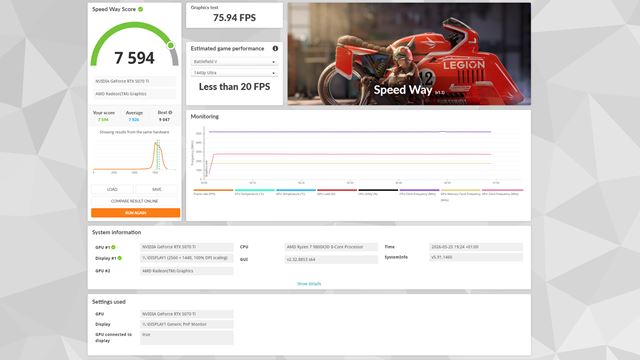Click the green status icon beside GPU #1
The image size is (640, 360).
(113, 247)
